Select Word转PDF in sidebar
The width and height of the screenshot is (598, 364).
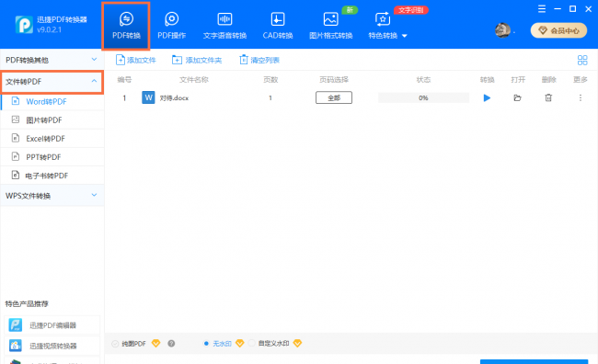52,101
